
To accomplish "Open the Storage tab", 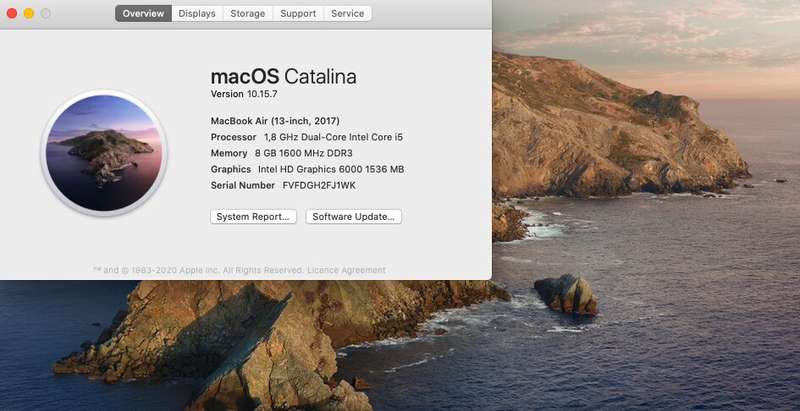I will (x=247, y=14).
